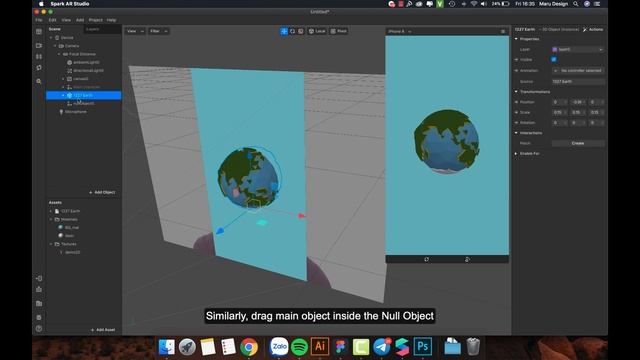This screenshot has height=360, width=640.
Task: Open Spotify from the dock
Action: coord(300,347)
